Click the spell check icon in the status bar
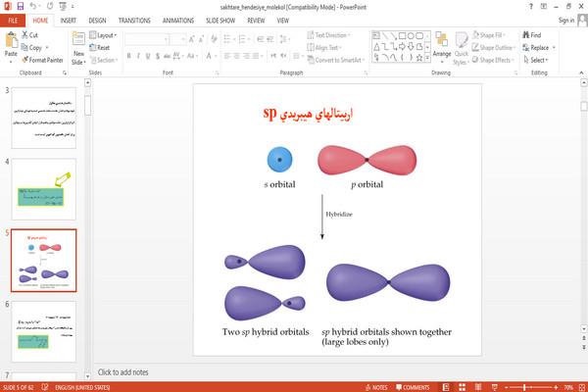The image size is (588, 392). (x=45, y=387)
